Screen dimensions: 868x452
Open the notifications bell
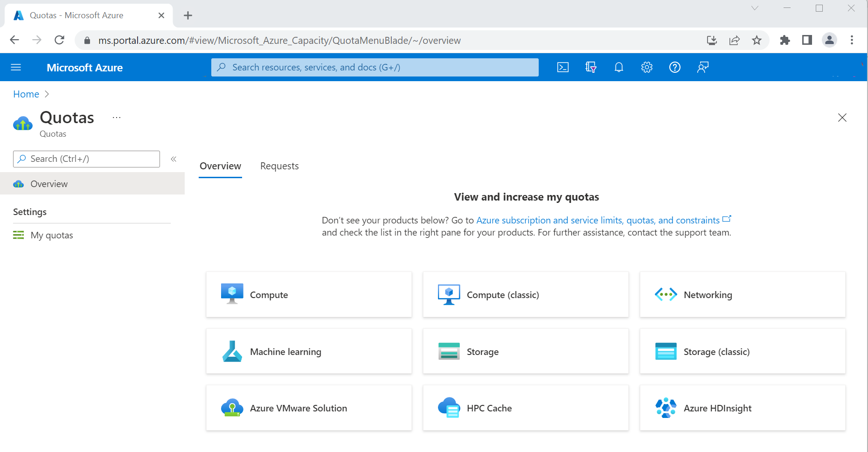click(x=619, y=67)
